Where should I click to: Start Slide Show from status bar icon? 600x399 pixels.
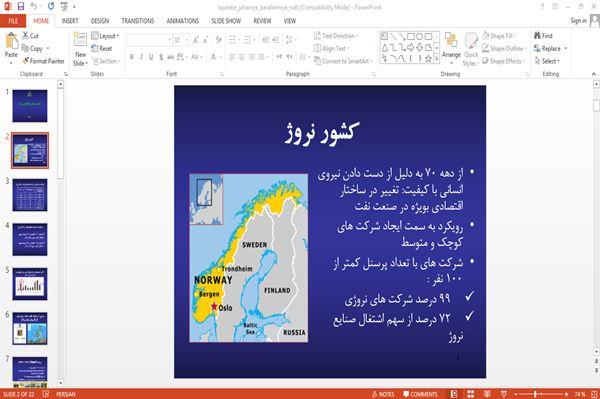click(504, 394)
